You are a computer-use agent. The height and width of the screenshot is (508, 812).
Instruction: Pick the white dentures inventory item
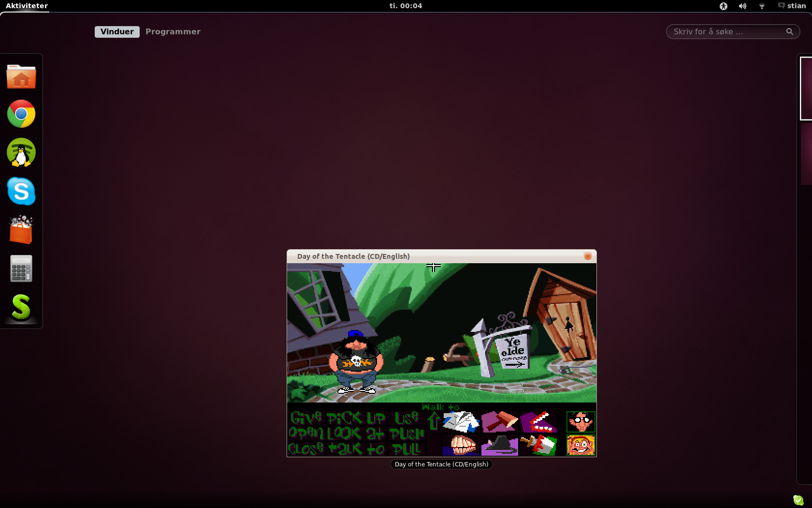click(x=461, y=445)
